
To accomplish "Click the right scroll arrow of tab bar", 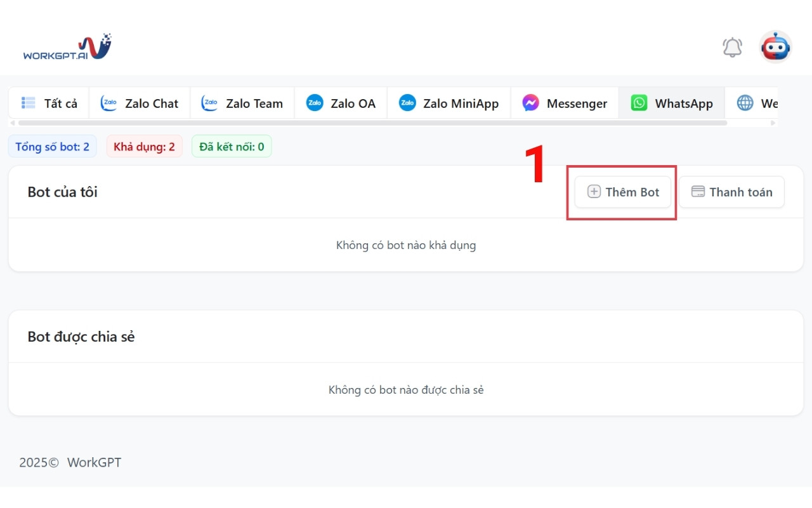I will (773, 123).
